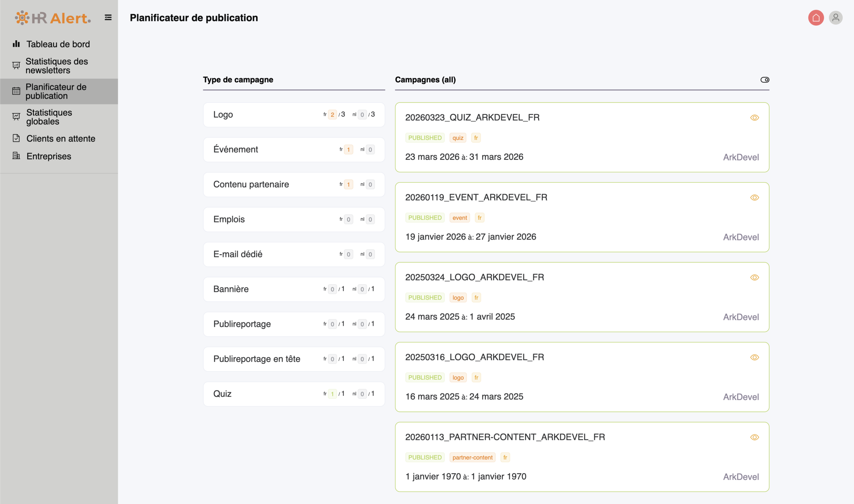Viewport: 854px width, 504px height.
Task: Click ArkDevel on the PARTNER-CONTENT card
Action: coord(741,477)
